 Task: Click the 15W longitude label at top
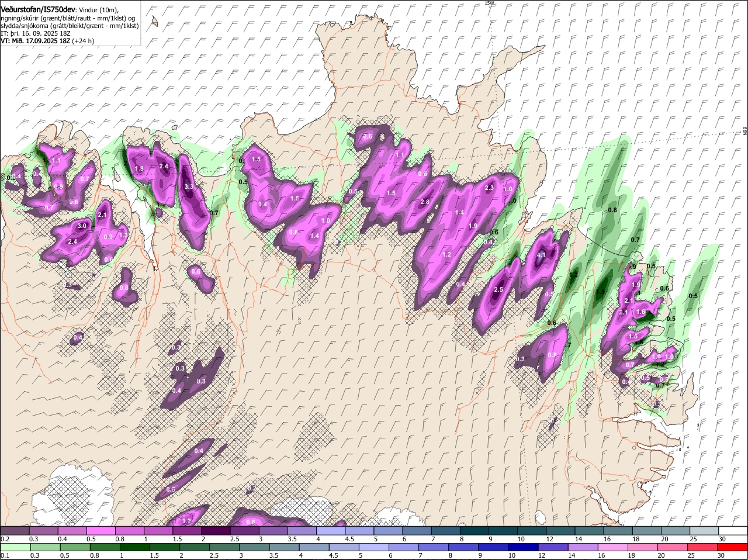coord(489,3)
